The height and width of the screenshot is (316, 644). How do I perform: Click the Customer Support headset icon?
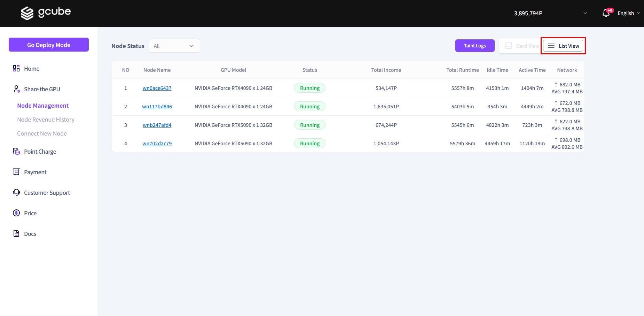point(16,192)
